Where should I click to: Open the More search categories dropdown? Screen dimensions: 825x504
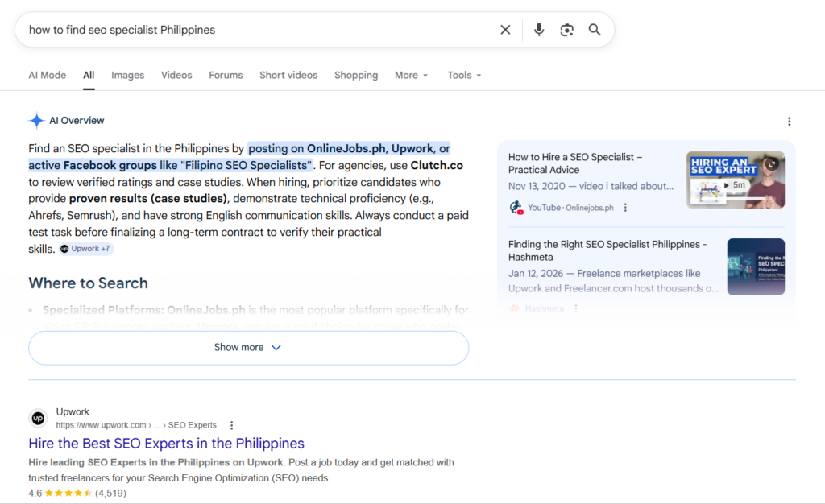(x=411, y=75)
